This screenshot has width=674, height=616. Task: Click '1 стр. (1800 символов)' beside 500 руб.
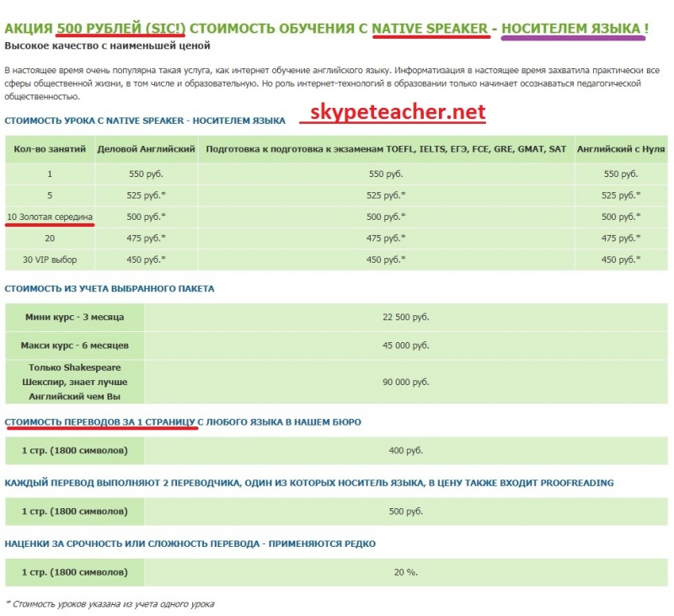coord(74,512)
